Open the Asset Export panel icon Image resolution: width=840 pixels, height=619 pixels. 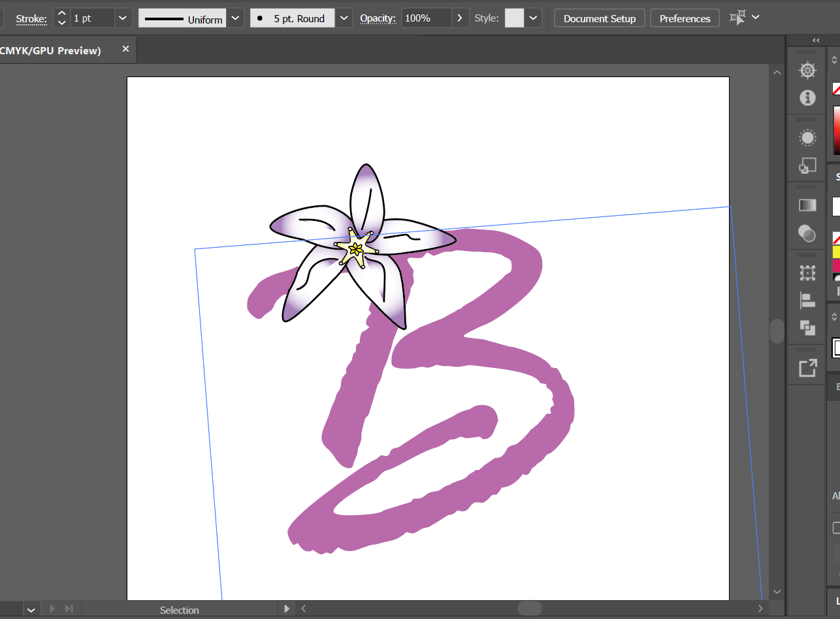click(x=808, y=368)
